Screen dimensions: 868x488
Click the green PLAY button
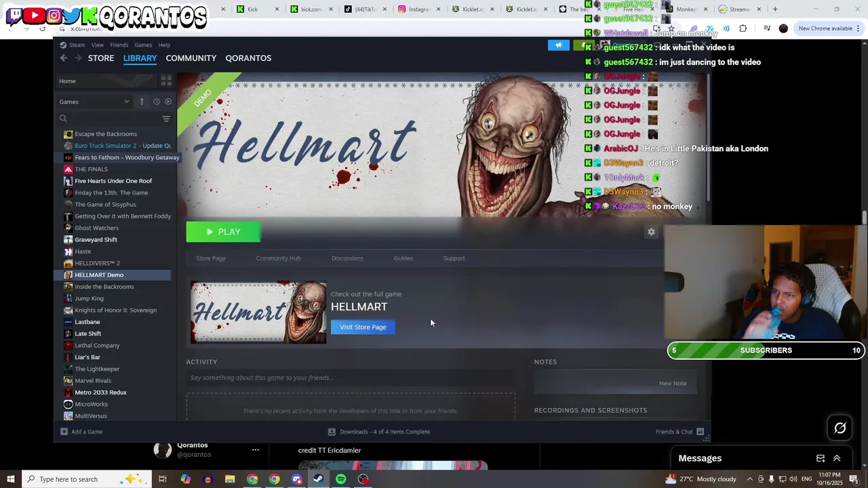click(x=223, y=232)
